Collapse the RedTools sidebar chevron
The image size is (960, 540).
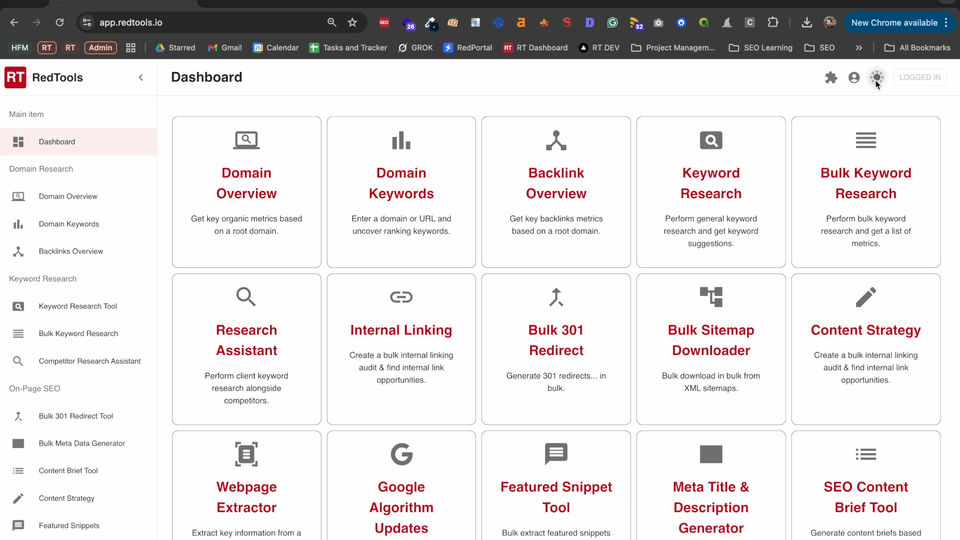coord(141,78)
